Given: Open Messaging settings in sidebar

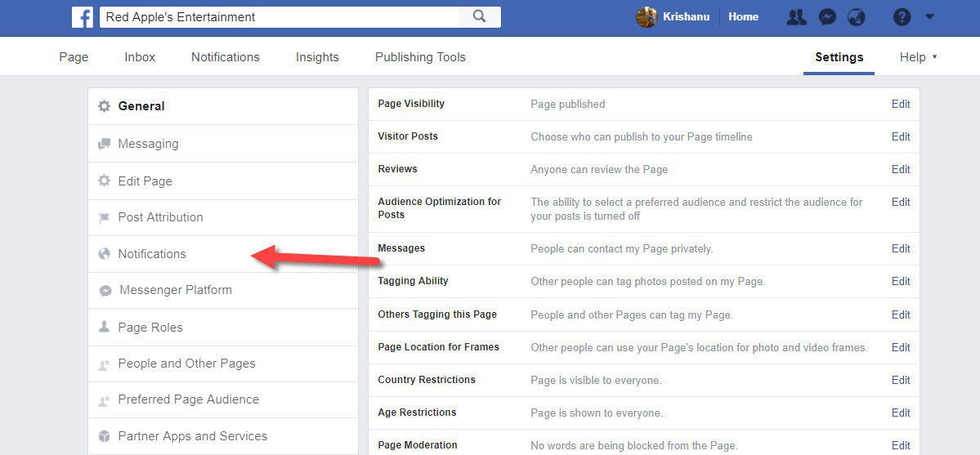Looking at the screenshot, I should tap(223, 144).
